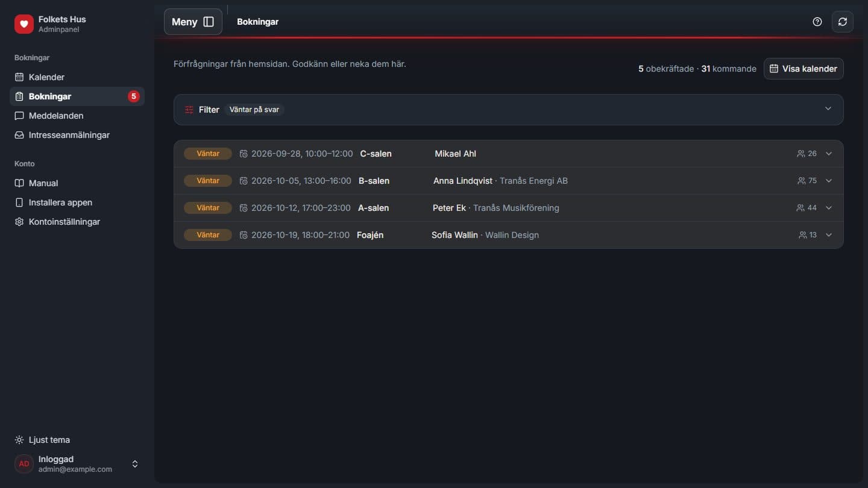868x488 pixels.
Task: Click the Väntar status on C-salen row
Action: click(x=208, y=154)
